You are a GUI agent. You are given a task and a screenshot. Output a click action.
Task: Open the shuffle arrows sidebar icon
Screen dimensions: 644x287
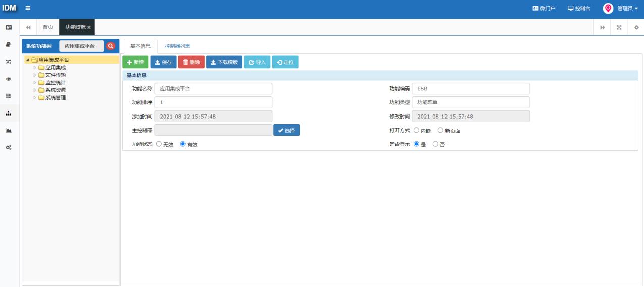pos(9,62)
